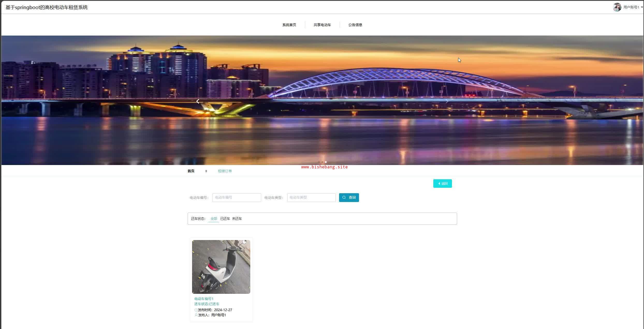Open the 共享电动车 menu
This screenshot has width=644, height=329.
(322, 25)
